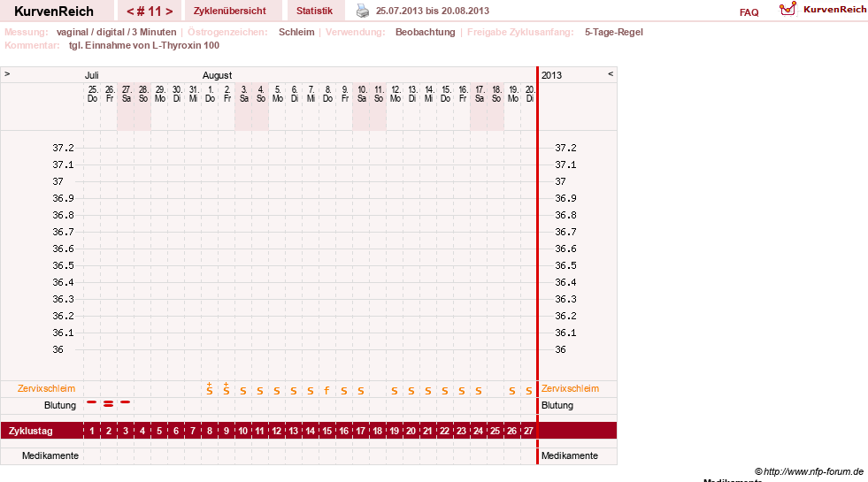Select cycle day 14 in Zyklustag row
The image size is (868, 482).
(x=310, y=431)
